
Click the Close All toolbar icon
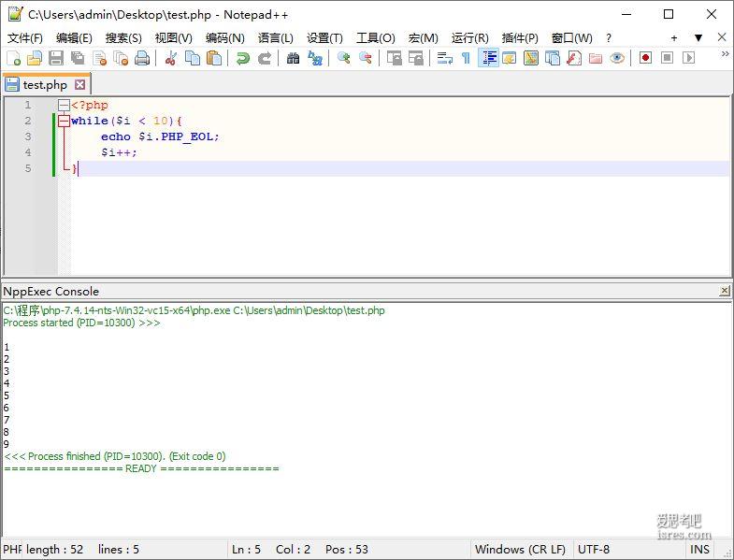tap(121, 58)
